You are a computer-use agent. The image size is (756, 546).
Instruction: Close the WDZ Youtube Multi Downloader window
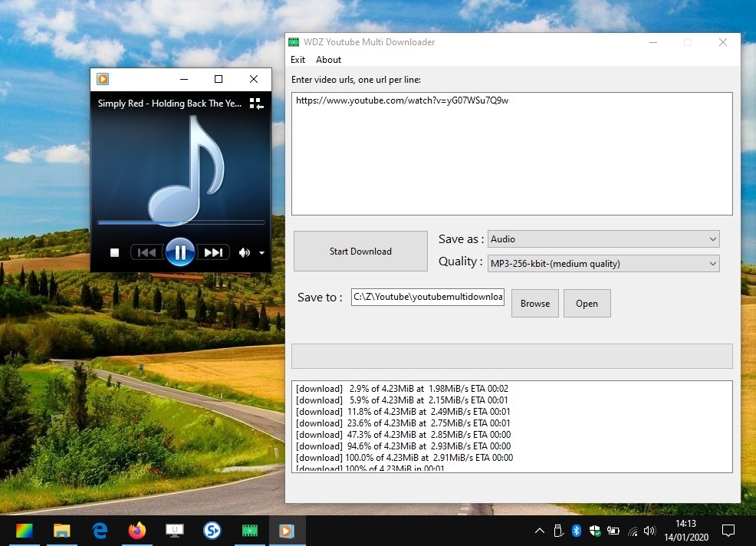tap(723, 42)
